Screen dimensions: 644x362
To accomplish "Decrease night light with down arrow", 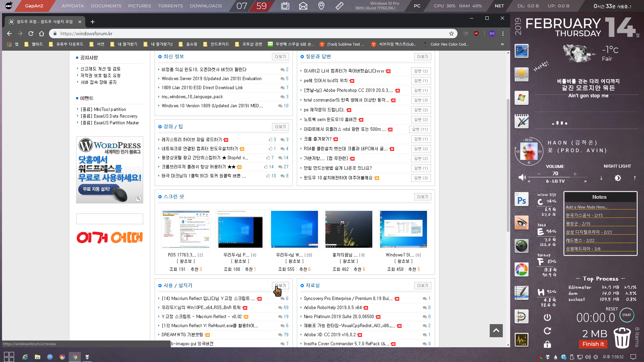I will (601, 178).
